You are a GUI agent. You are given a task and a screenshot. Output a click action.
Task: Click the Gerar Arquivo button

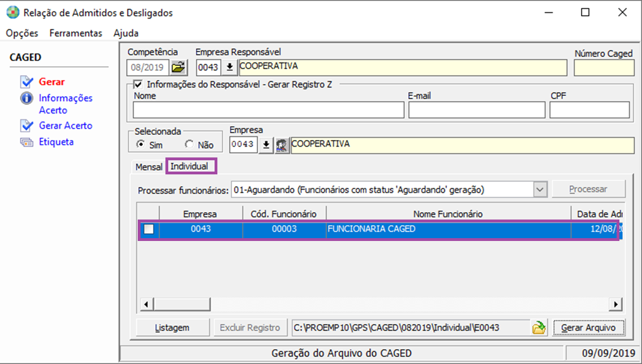(x=589, y=328)
